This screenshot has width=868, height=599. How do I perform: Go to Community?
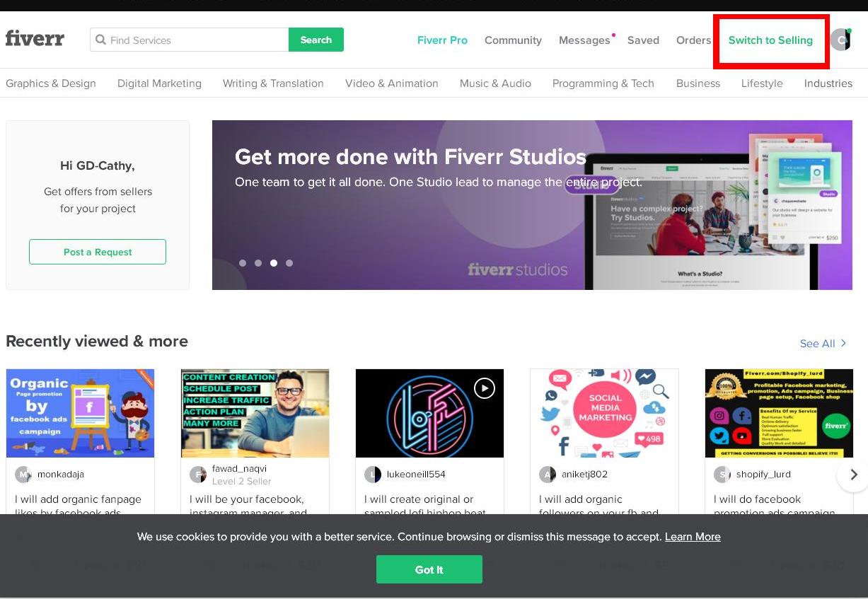pos(513,40)
